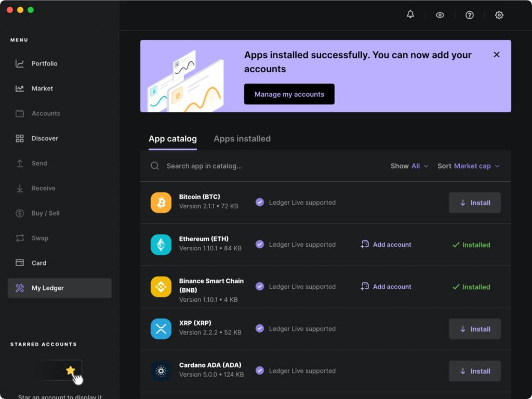Viewport: 532px width, 399px height.
Task: Click the Ethereum app icon
Action: click(161, 245)
